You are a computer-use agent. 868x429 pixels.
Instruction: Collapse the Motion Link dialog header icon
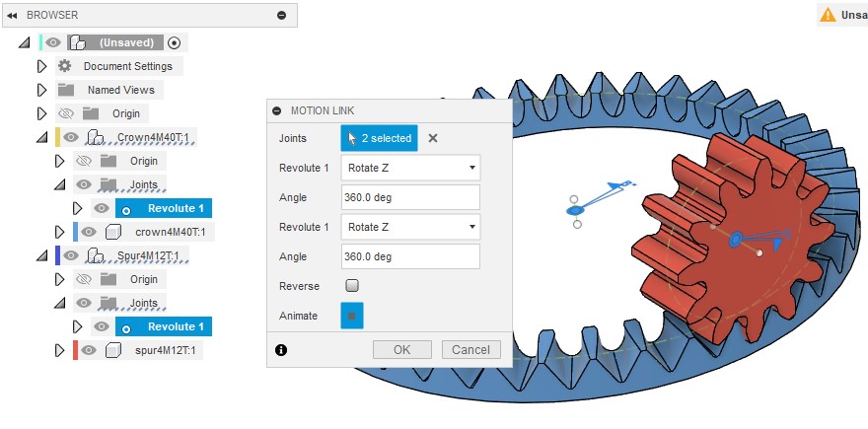click(277, 110)
